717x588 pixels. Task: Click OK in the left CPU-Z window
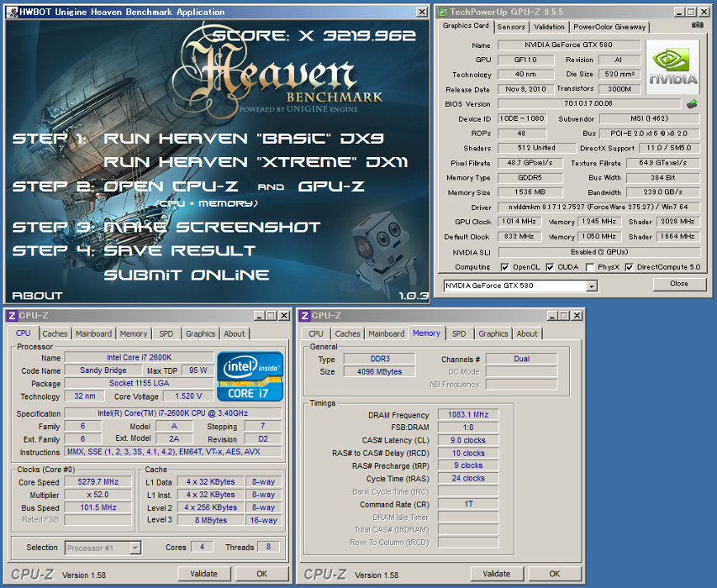(261, 574)
